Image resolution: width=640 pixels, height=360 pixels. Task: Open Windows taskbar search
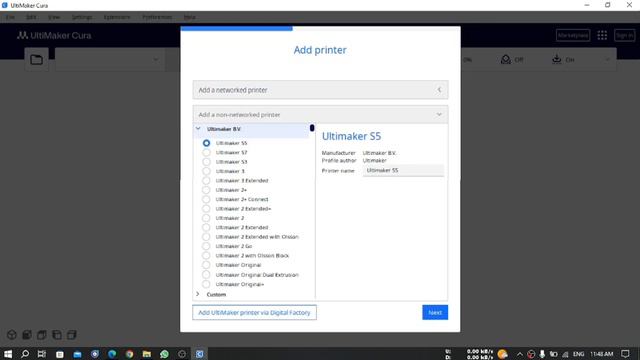pyautogui.click(x=25, y=354)
